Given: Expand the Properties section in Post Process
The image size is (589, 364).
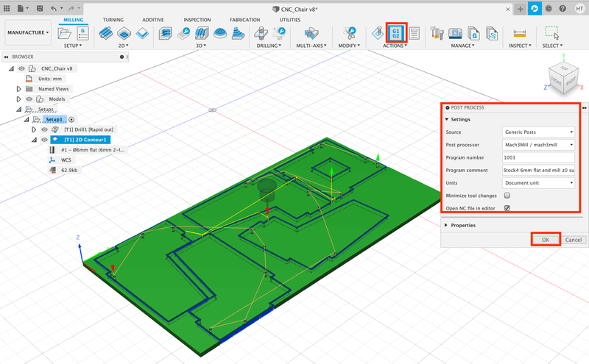Looking at the screenshot, I should click(446, 225).
